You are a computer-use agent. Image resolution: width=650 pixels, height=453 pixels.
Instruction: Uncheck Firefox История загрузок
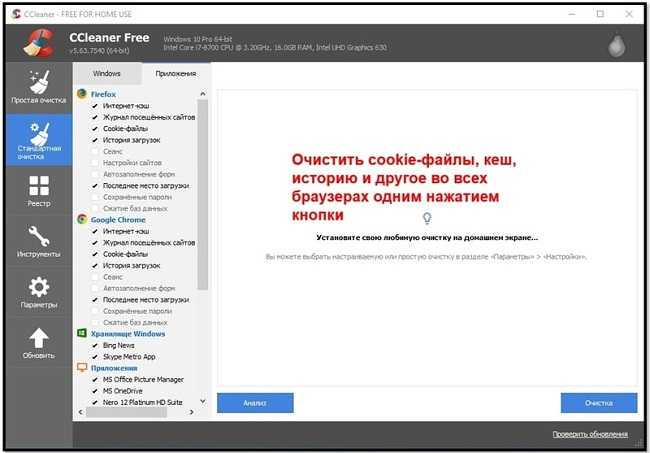click(95, 140)
